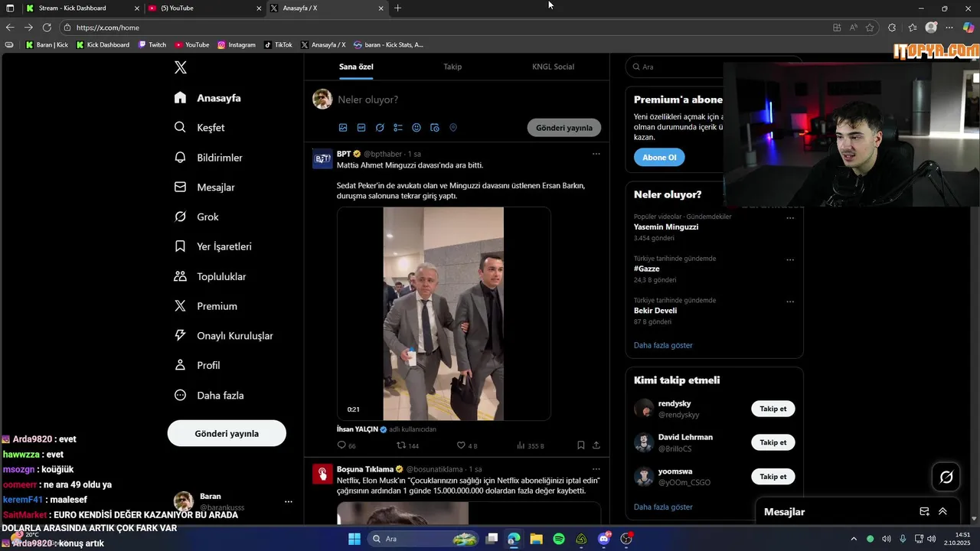Click the composer Gönderi yayınla button

click(564, 128)
